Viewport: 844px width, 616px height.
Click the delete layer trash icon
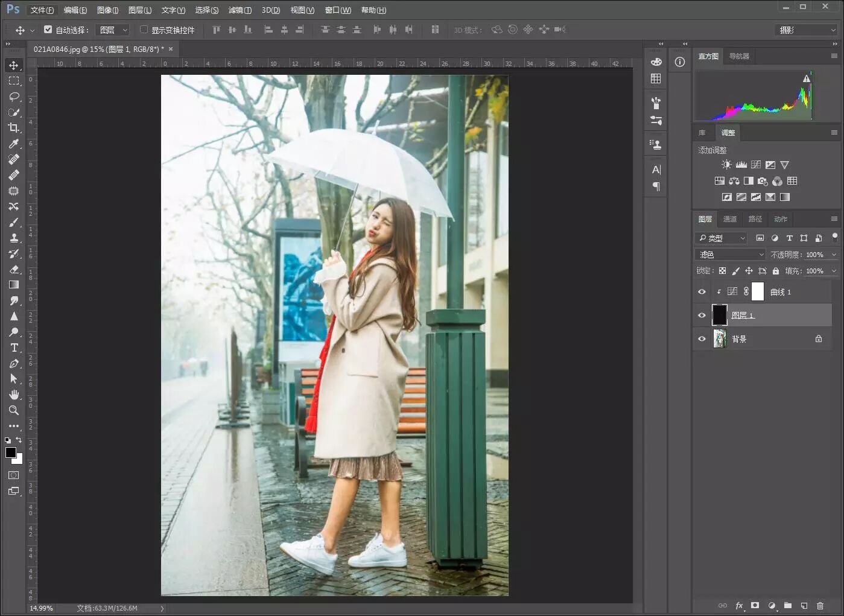820,605
